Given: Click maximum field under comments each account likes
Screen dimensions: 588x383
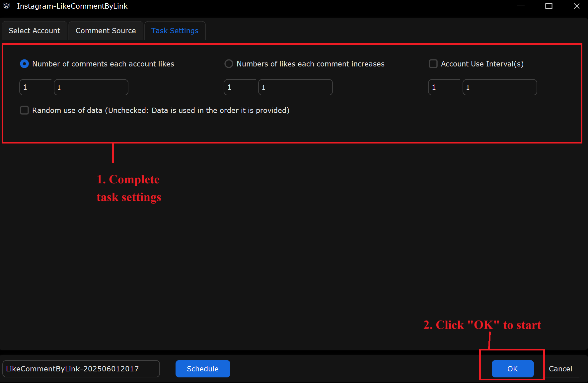Looking at the screenshot, I should 91,87.
